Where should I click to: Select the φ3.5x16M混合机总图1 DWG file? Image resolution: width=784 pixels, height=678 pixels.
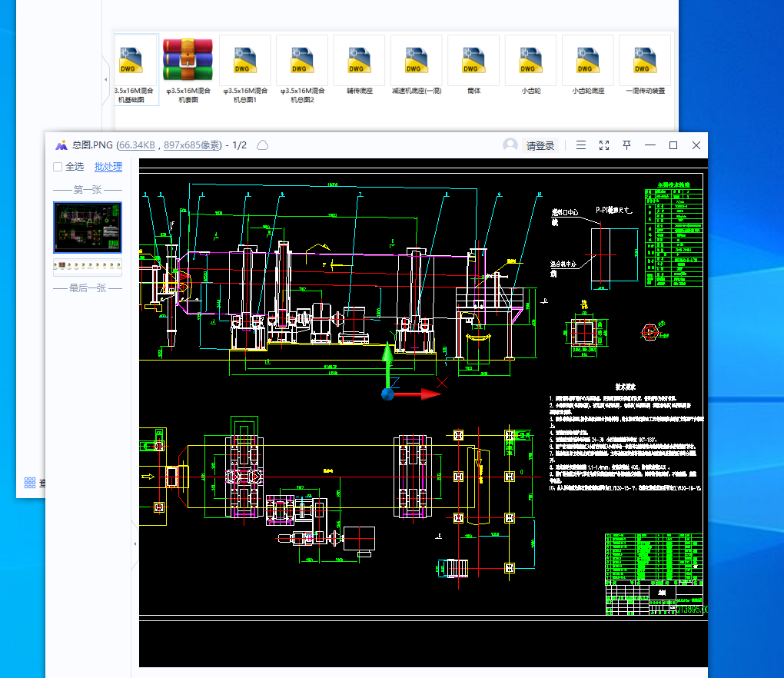245,70
